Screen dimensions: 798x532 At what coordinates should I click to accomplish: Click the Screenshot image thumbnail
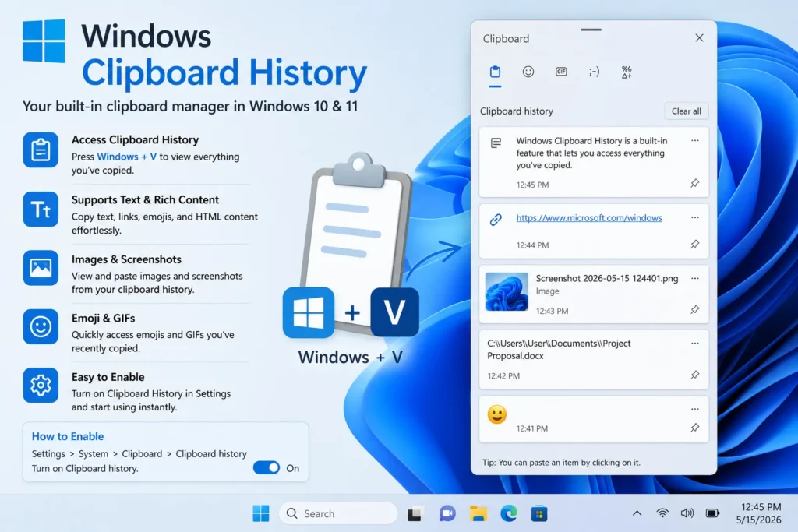tap(507, 291)
